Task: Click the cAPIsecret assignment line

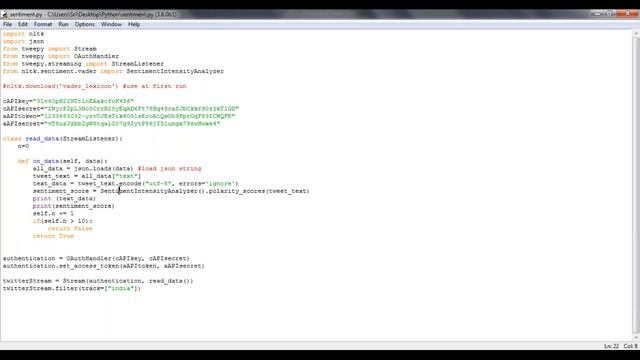Action: (121, 109)
